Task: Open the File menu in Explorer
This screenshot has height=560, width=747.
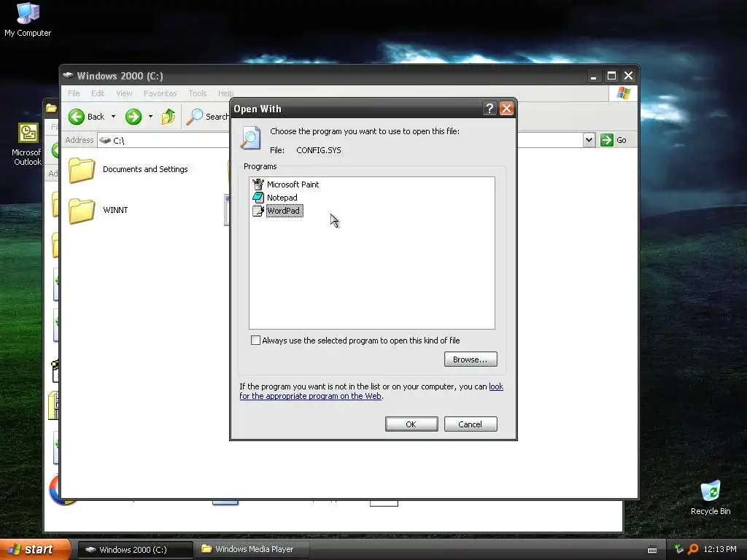Action: (x=74, y=93)
